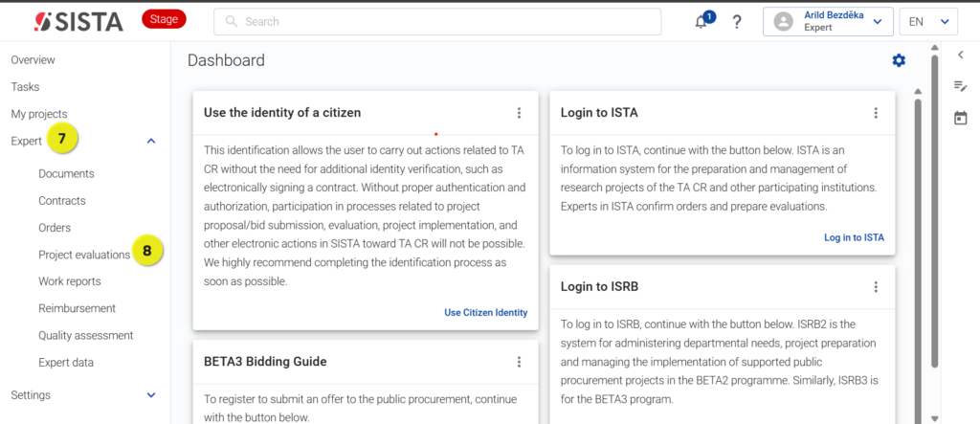Collapse right side panel with arrow icon
980x424 pixels.
(961, 55)
